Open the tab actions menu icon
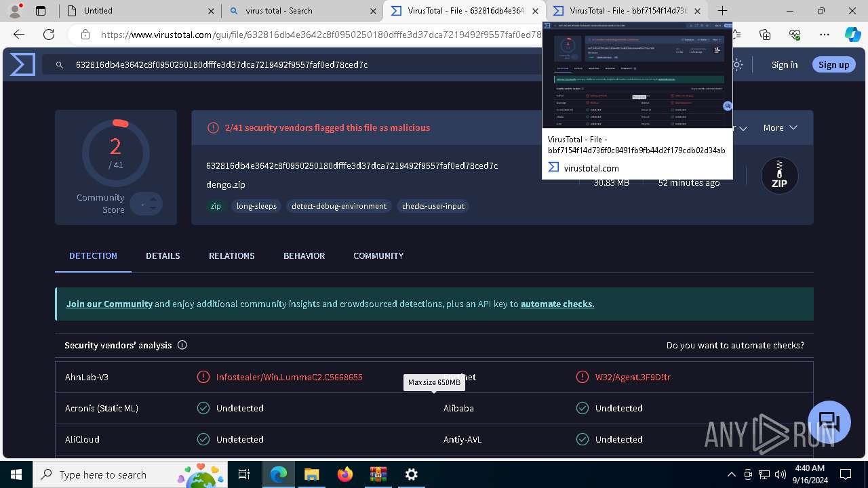Viewport: 868px width, 488px height. pos(41,11)
